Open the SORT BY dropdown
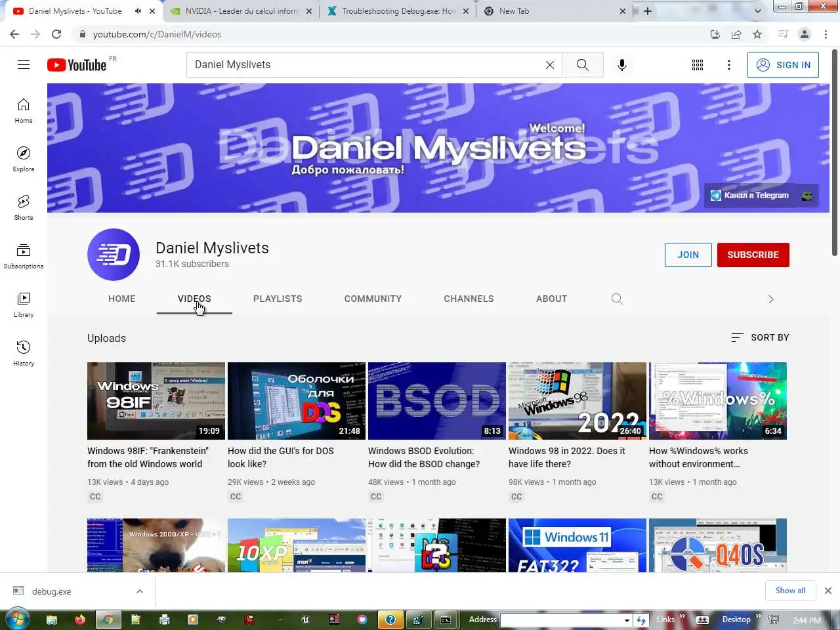 pyautogui.click(x=760, y=337)
